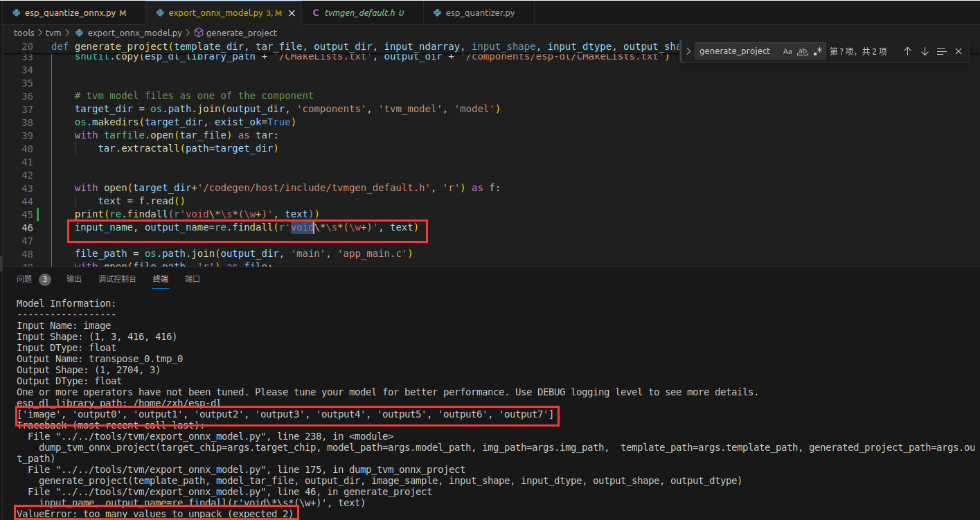Toggle Use Regular Expression in find widget

click(x=818, y=51)
